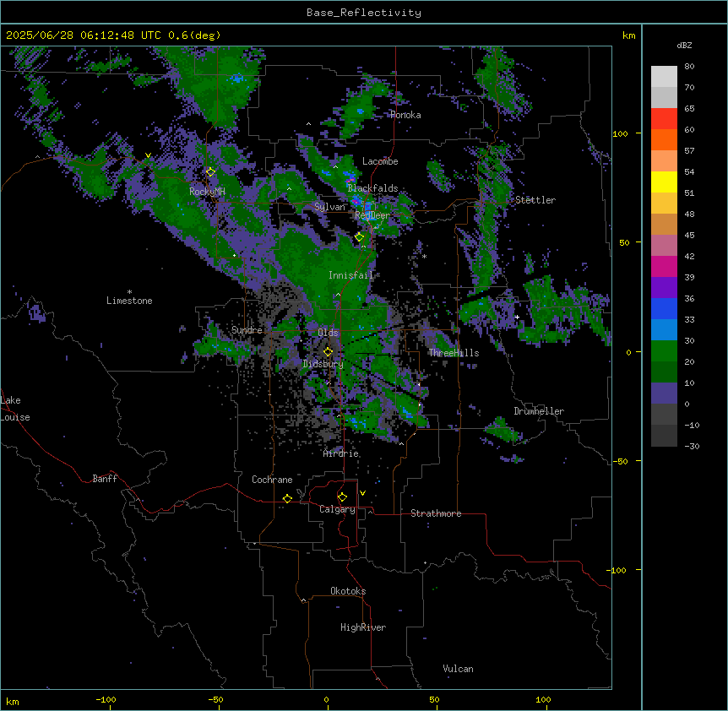This screenshot has height=711, width=728.
Task: Click the yellow diamond marker above Calgary label
Action: [342, 497]
